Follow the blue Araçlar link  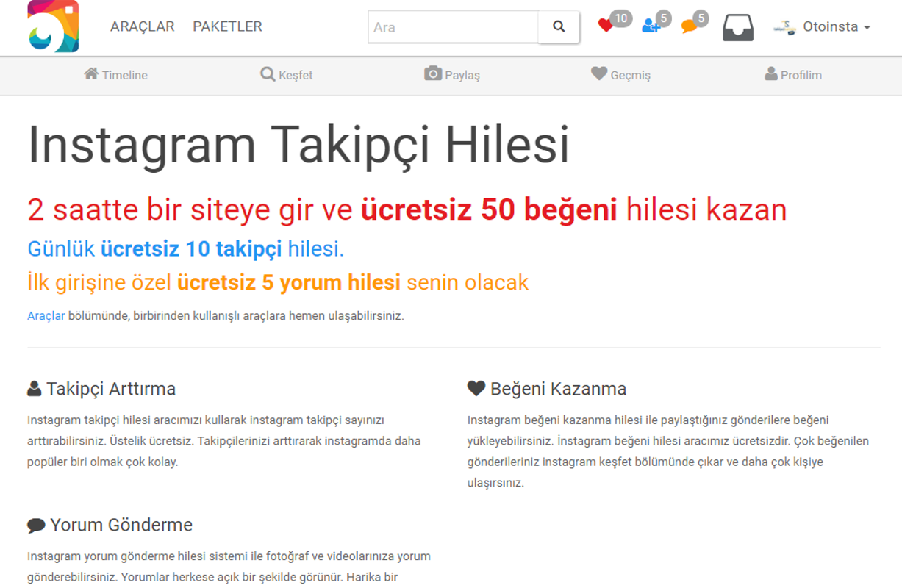point(46,316)
